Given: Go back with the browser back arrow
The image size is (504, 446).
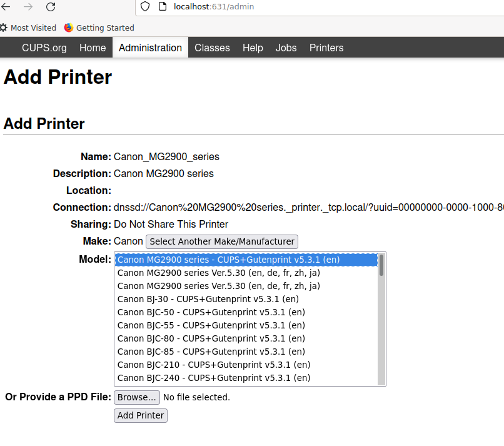Looking at the screenshot, I should [x=6, y=6].
